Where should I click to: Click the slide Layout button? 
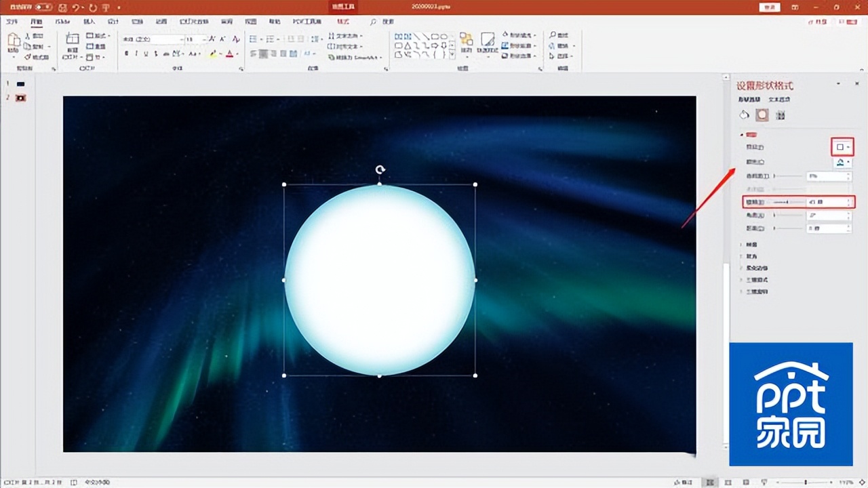click(100, 36)
